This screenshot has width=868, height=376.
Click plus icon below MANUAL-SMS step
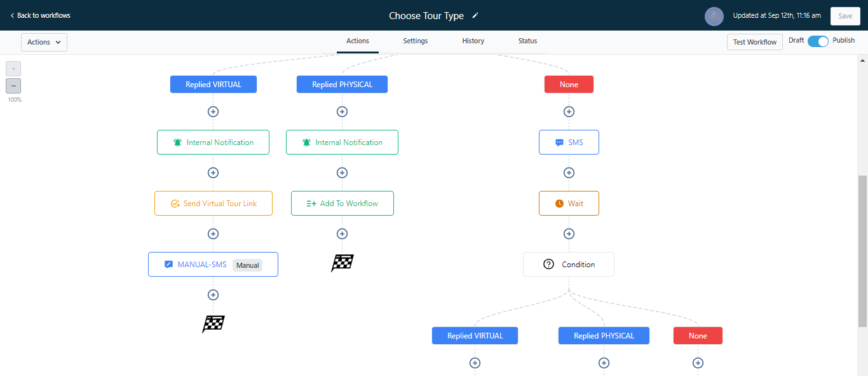[214, 295]
